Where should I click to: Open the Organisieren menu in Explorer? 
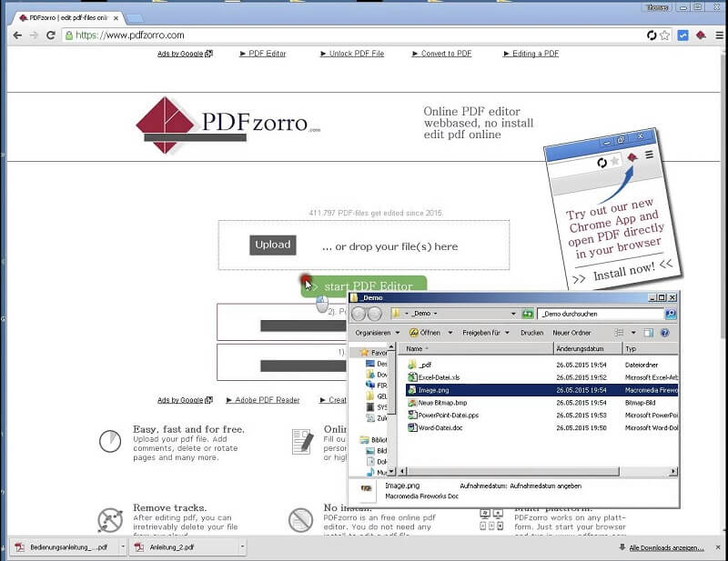point(376,332)
